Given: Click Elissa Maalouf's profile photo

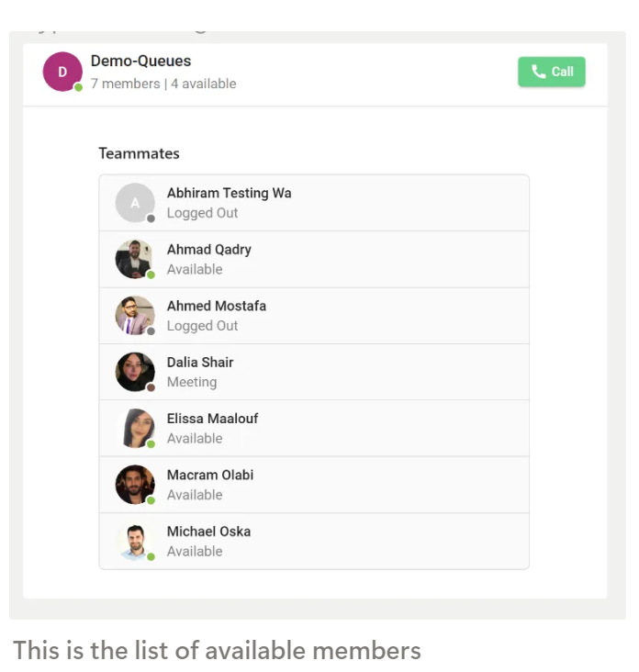Looking at the screenshot, I should coord(135,428).
